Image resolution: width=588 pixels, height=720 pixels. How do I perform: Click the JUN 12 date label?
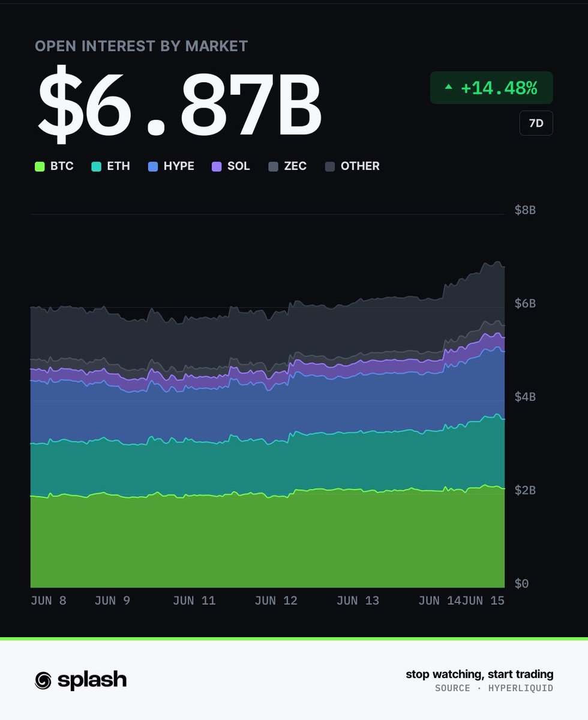[x=276, y=601]
